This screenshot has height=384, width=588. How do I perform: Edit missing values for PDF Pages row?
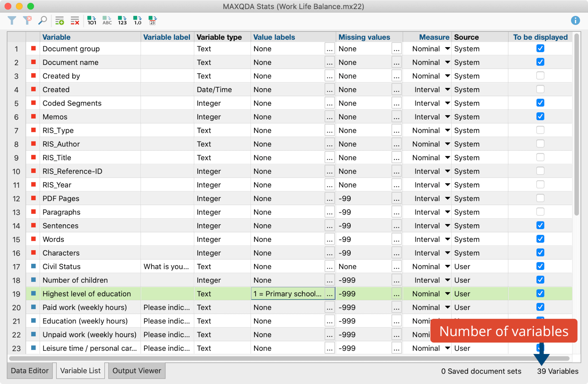[x=396, y=198]
